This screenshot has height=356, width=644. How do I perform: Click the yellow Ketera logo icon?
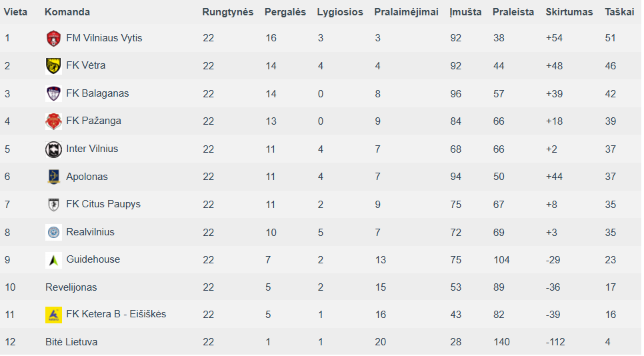(53, 315)
